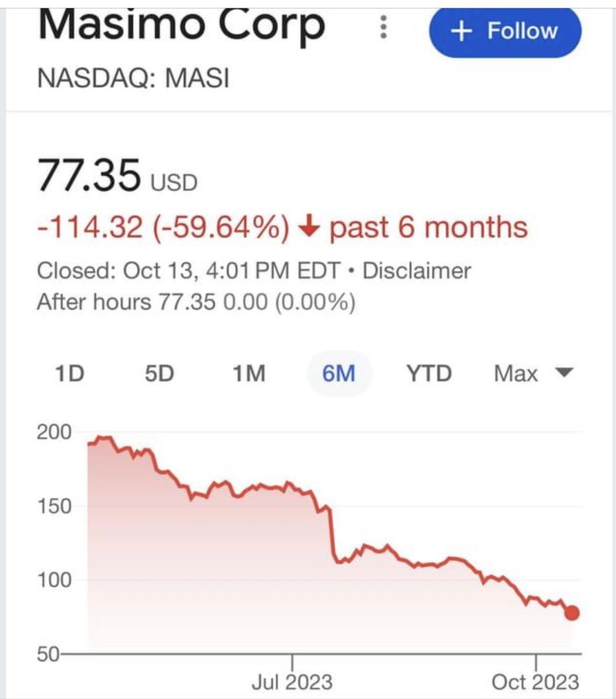Click the plus icon in Follow button
This screenshot has height=699, width=616.
tap(461, 31)
